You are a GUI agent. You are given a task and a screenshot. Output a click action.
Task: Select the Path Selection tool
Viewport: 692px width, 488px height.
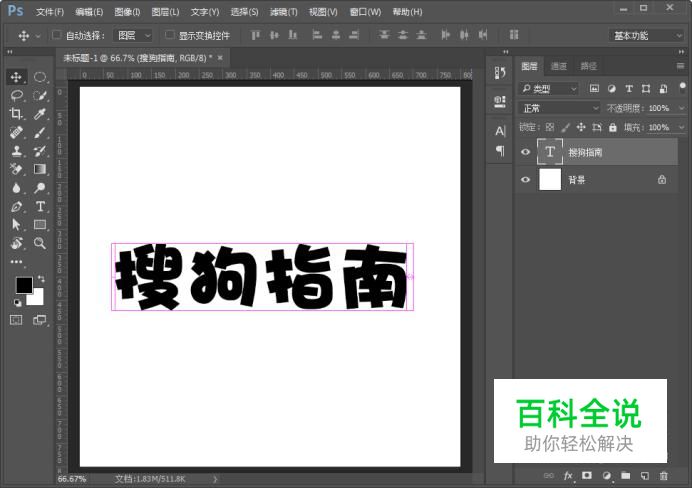16,225
